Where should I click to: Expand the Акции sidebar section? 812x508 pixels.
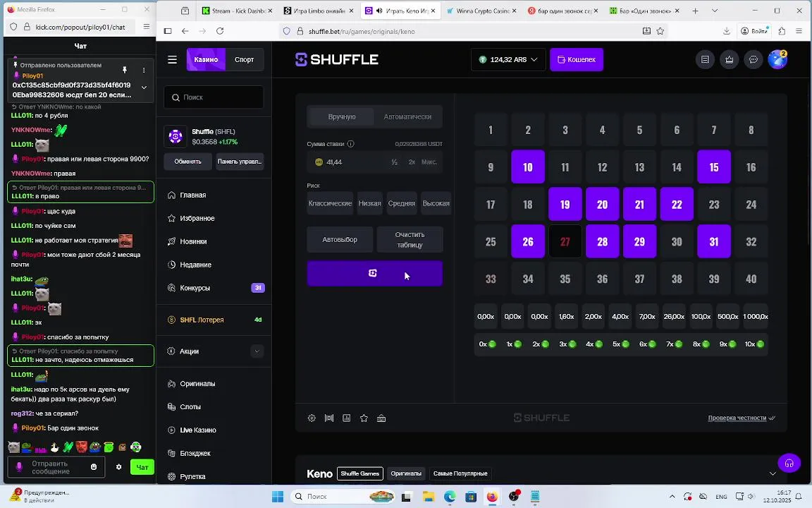(x=257, y=351)
